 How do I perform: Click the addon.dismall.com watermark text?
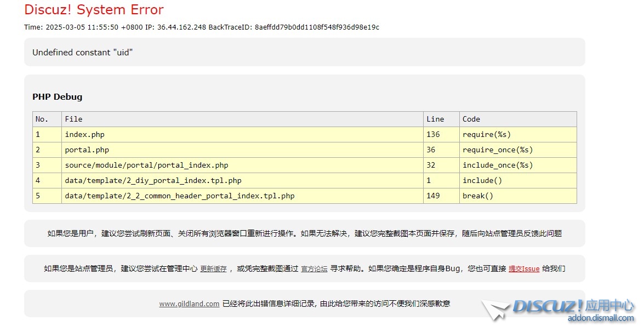(x=601, y=318)
